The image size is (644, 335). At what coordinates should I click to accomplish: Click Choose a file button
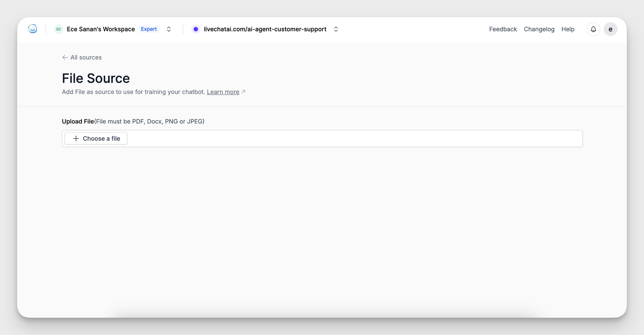click(96, 138)
